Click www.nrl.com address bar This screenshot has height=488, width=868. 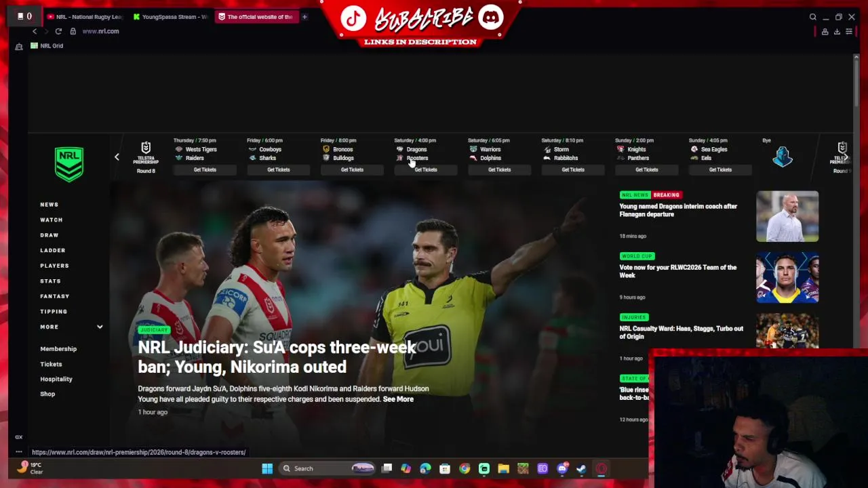point(100,31)
